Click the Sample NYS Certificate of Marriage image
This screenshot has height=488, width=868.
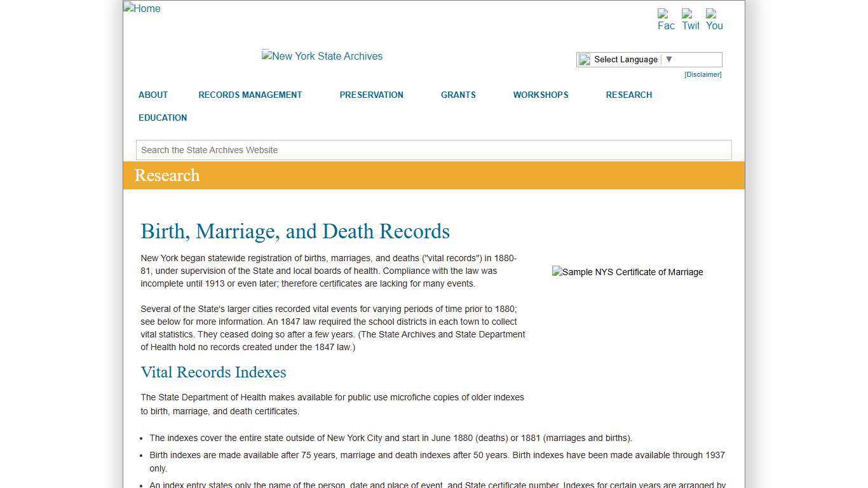tap(627, 272)
